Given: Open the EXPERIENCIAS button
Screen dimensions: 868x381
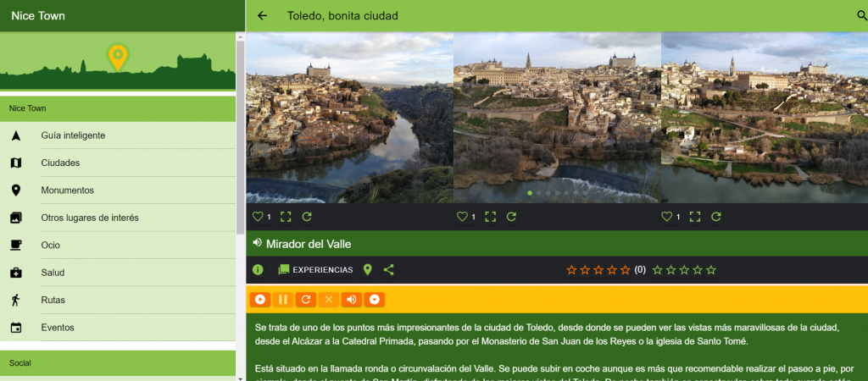Looking at the screenshot, I should pos(315,270).
